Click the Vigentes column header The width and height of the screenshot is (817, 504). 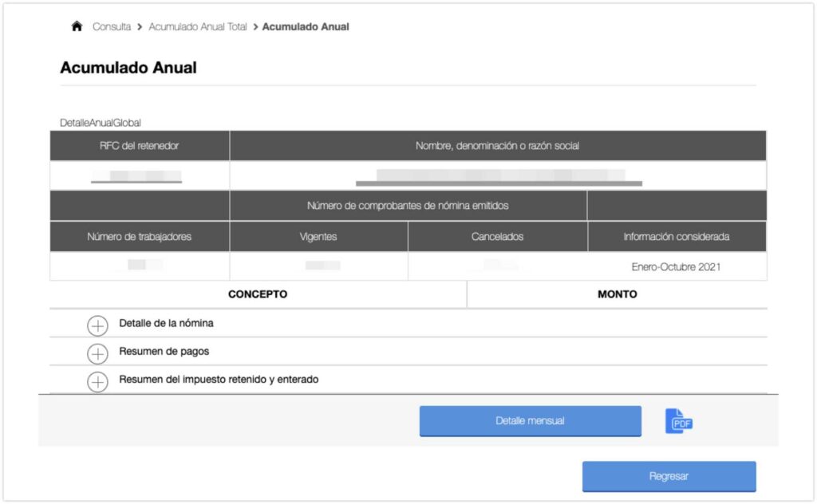point(319,237)
